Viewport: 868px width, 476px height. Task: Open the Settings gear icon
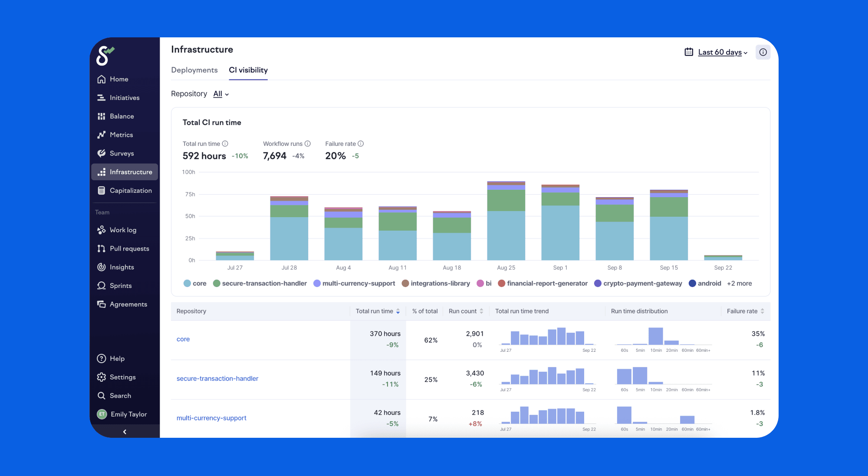102,377
